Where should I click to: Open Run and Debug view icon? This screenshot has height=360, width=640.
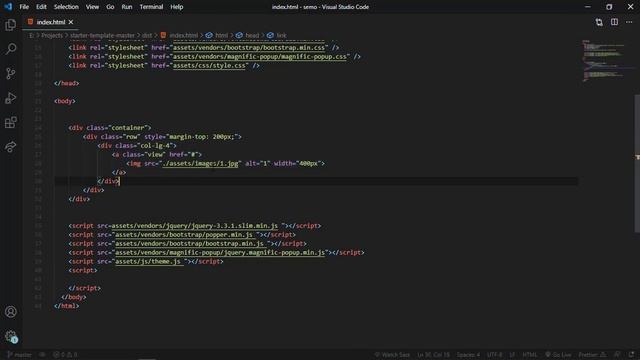pyautogui.click(x=11, y=98)
